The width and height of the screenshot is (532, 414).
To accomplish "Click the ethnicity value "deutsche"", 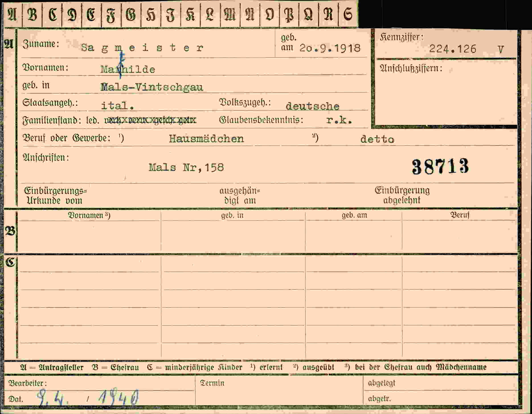I will (x=313, y=106).
